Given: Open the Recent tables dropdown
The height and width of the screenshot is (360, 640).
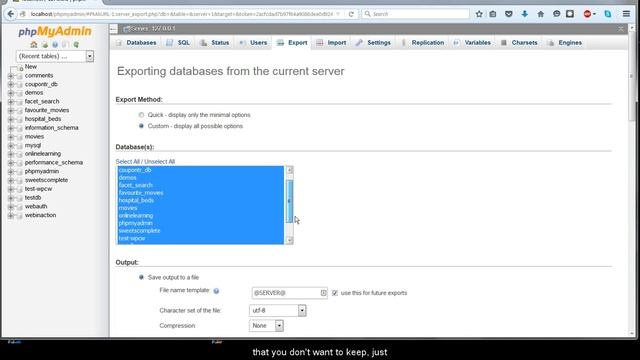Looking at the screenshot, I should (55, 56).
